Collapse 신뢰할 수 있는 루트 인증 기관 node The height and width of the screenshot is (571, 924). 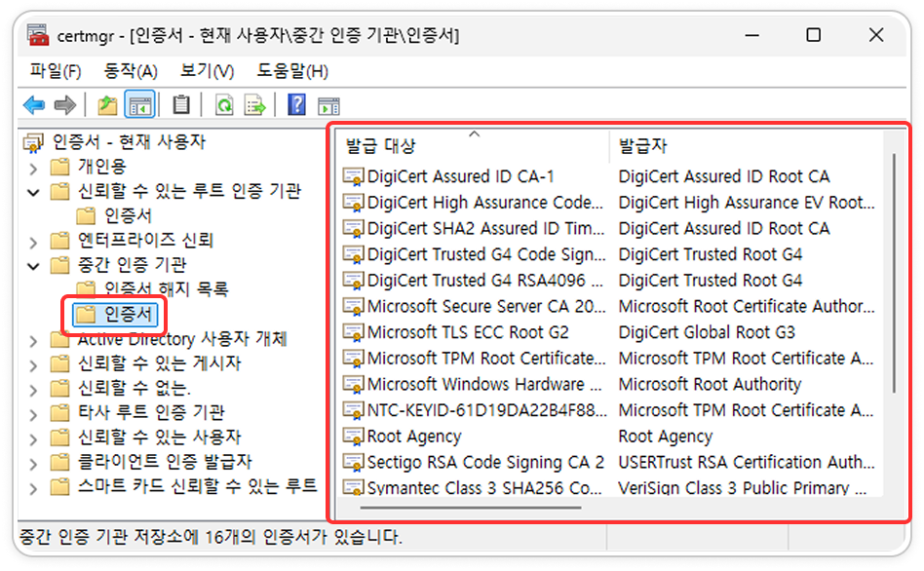point(33,192)
